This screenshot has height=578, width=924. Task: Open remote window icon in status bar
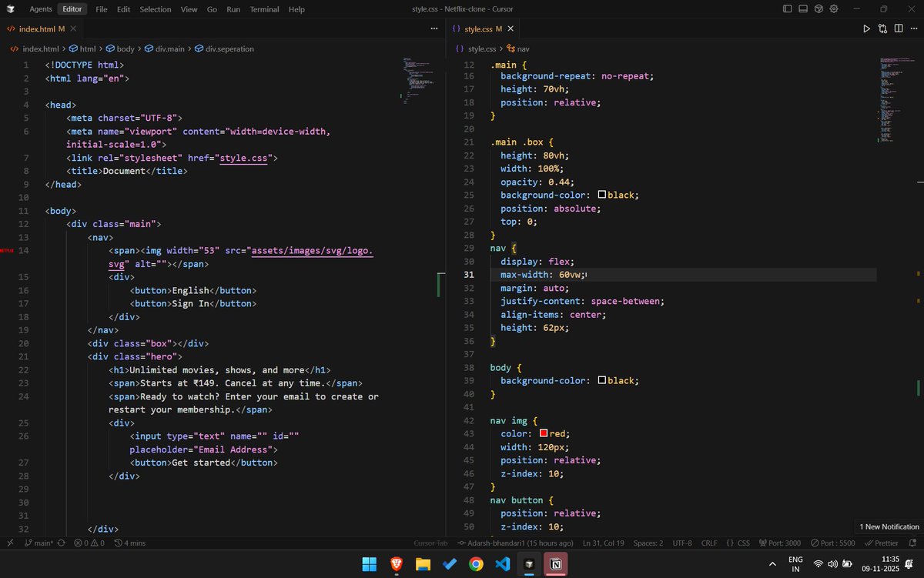(x=9, y=543)
